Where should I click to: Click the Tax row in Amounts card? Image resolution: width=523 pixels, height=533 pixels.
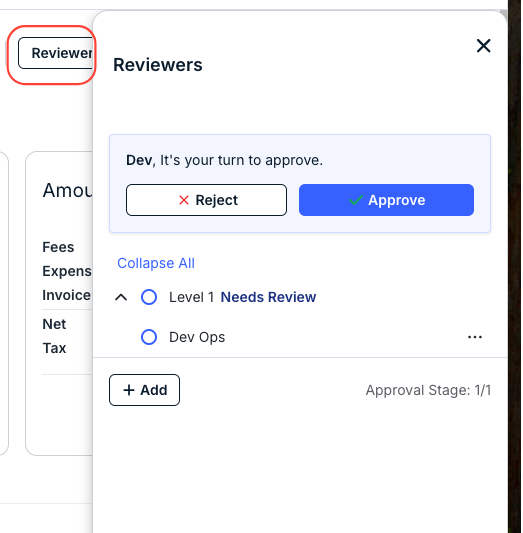54,348
